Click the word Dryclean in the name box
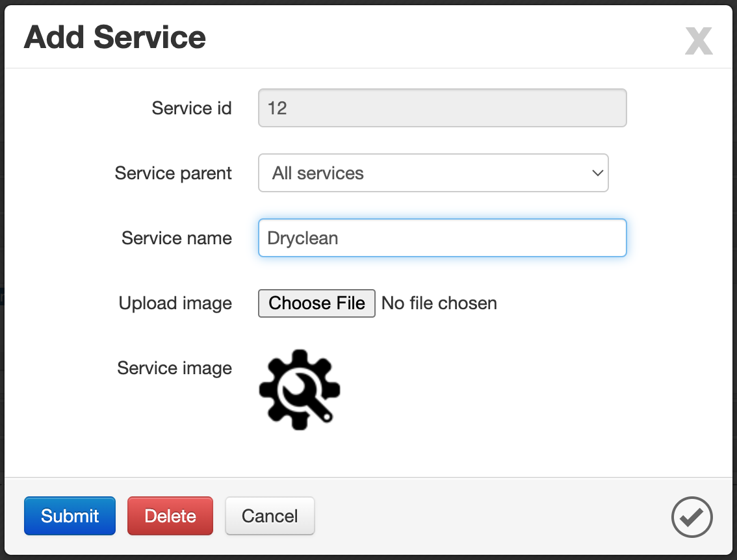This screenshot has height=560, width=737. coord(303,238)
